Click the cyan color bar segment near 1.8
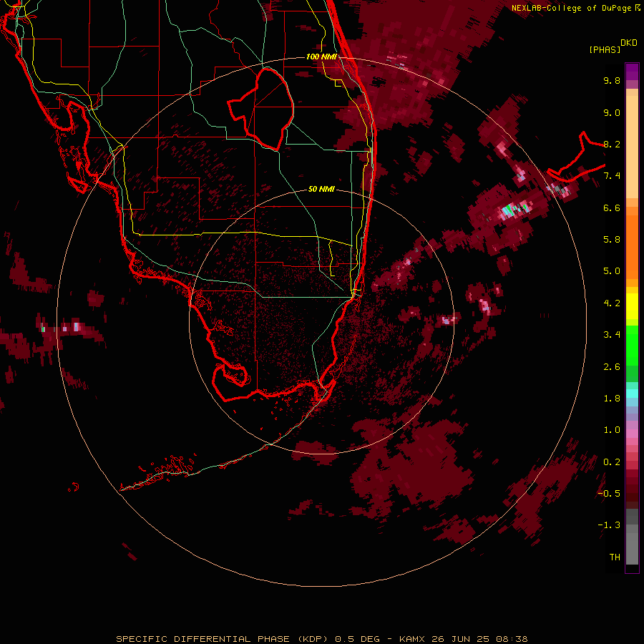The image size is (644, 644). point(632,394)
